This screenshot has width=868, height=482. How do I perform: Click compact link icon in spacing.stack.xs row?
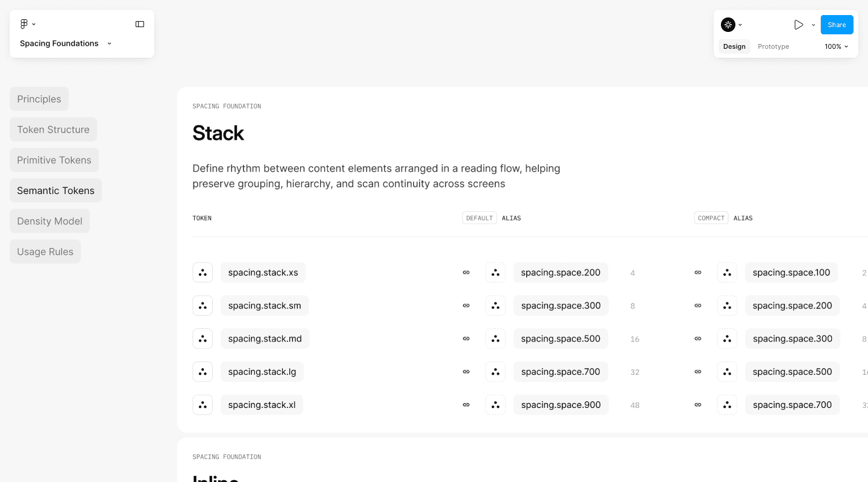[698, 272]
